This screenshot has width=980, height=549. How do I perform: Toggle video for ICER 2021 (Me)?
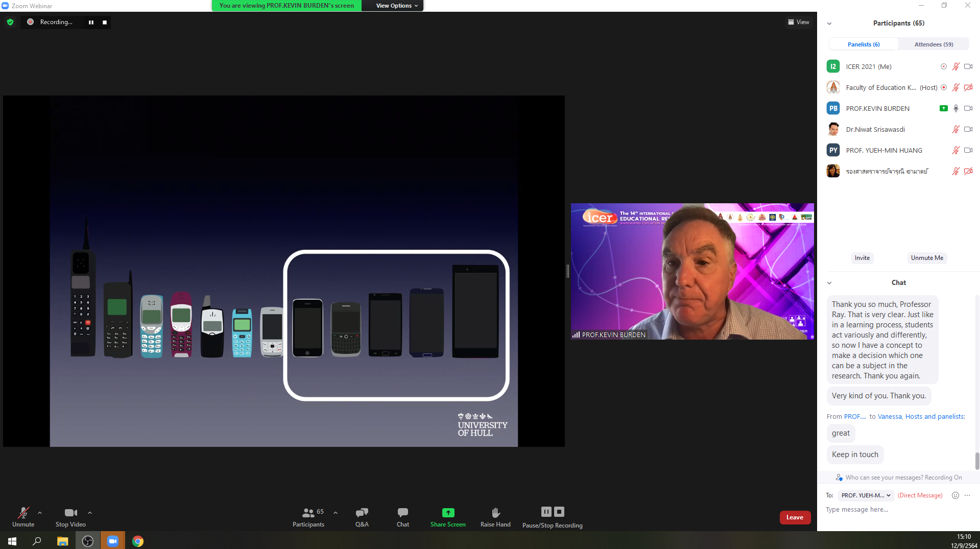[x=968, y=66]
